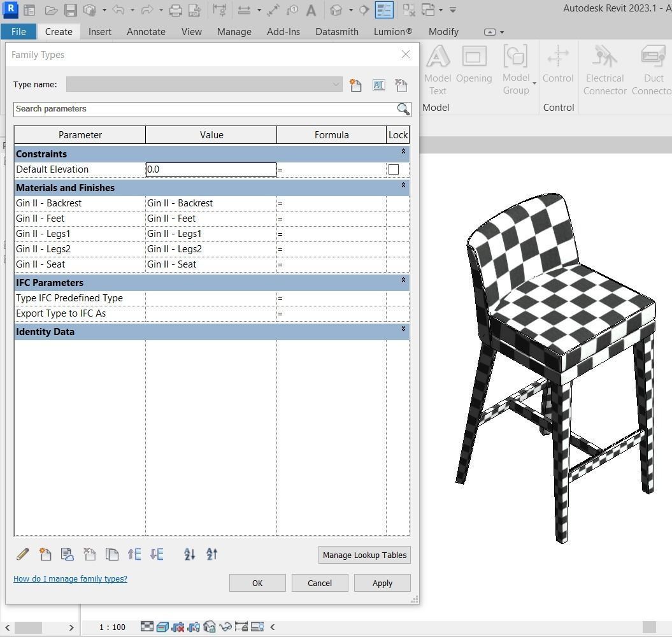Click the Delete Parameter icon at dialog bottom
Viewport: 672px width, 637px height.
(90, 554)
